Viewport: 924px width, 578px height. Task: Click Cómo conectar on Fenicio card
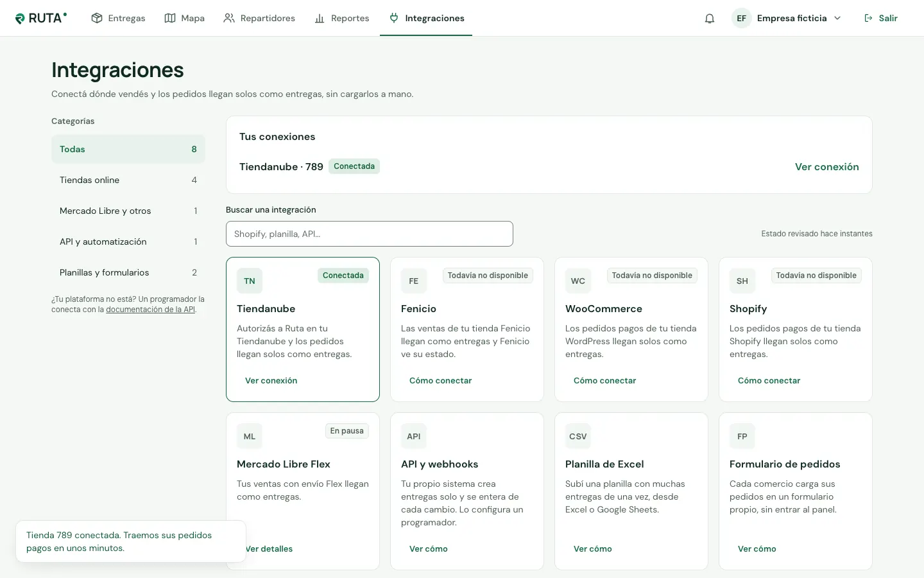(x=440, y=381)
